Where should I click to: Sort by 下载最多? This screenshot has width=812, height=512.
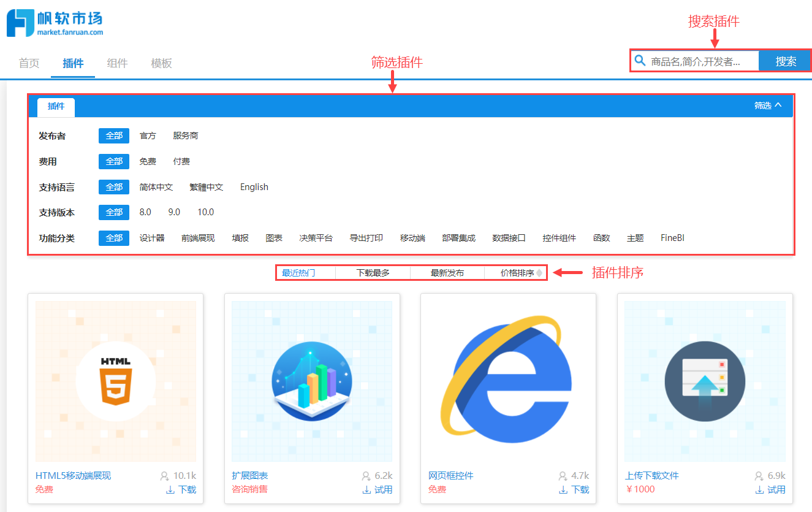373,273
